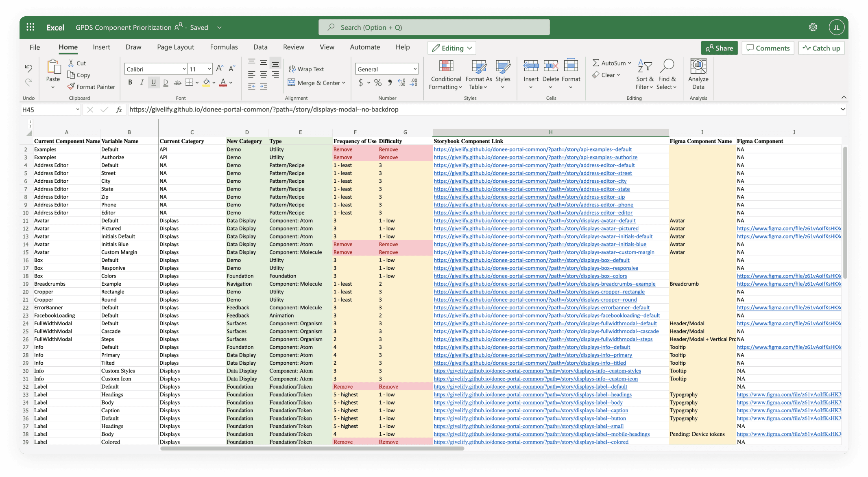This screenshot has width=868, height=477.
Task: Expand the General number format dropdown
Action: 414,69
